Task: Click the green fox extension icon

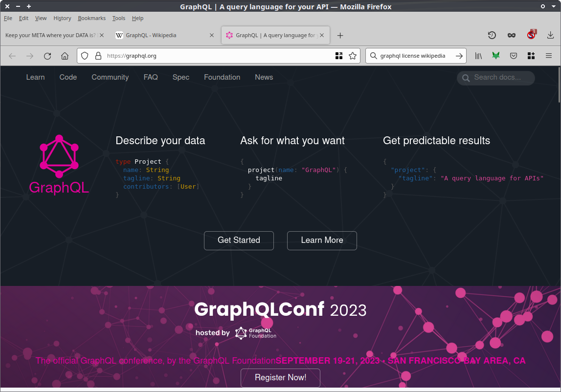Action: pyautogui.click(x=496, y=56)
